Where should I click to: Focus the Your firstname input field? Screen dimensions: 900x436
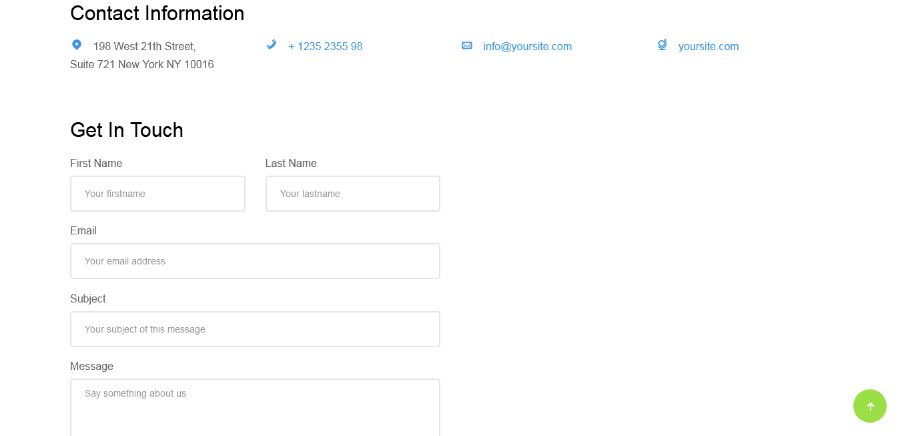click(x=157, y=194)
